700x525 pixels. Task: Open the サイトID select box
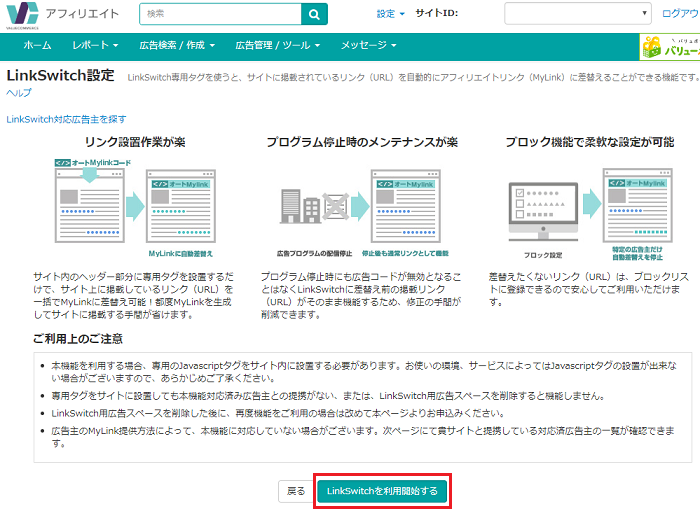tap(578, 13)
